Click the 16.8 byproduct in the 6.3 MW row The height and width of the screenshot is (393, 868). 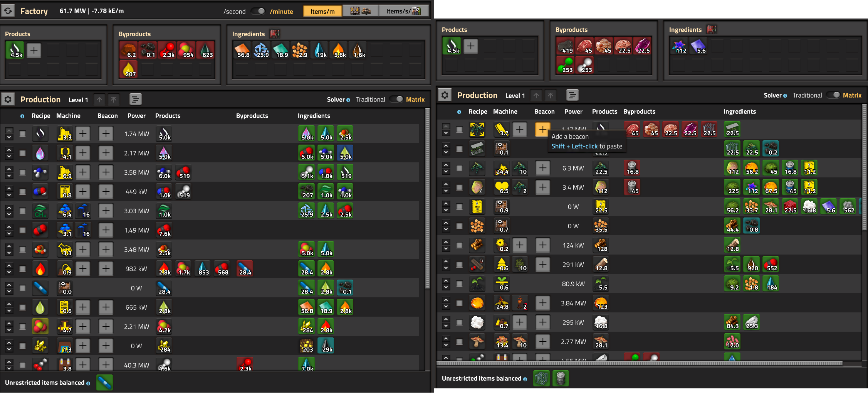632,168
